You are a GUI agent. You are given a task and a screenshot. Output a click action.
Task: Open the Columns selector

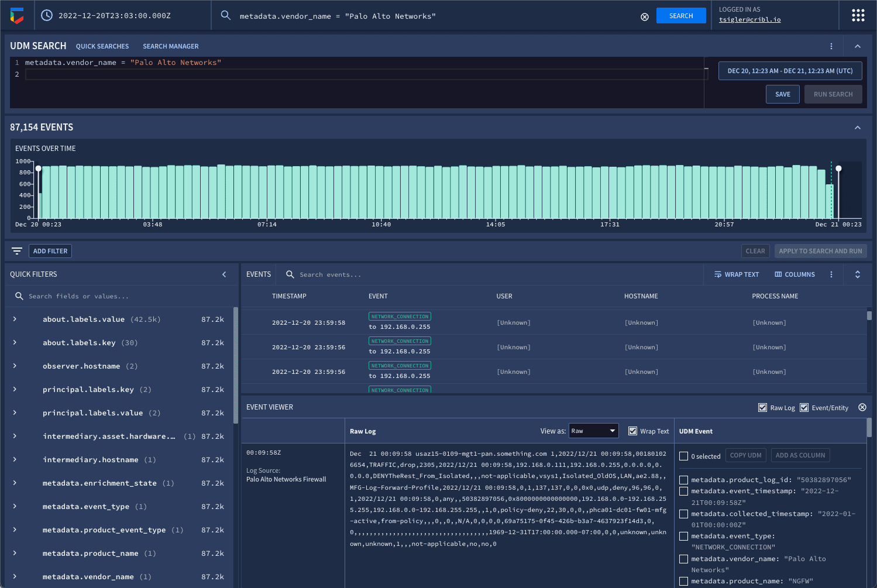(x=795, y=274)
